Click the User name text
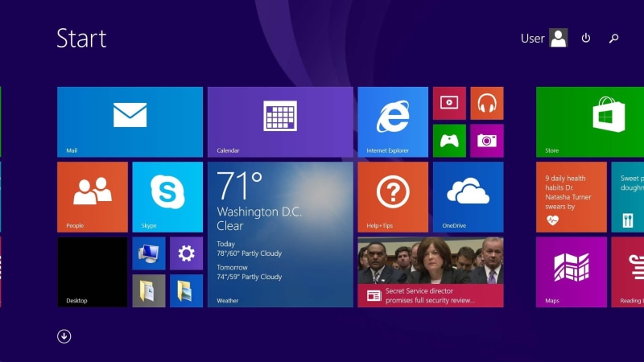This screenshot has height=362, width=644. [x=533, y=38]
